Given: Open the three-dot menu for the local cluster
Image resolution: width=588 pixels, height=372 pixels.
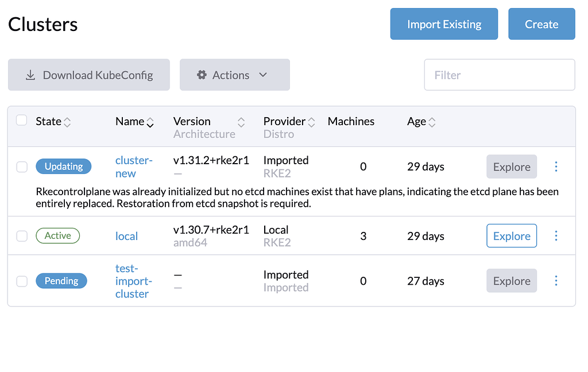Looking at the screenshot, I should click(x=556, y=235).
